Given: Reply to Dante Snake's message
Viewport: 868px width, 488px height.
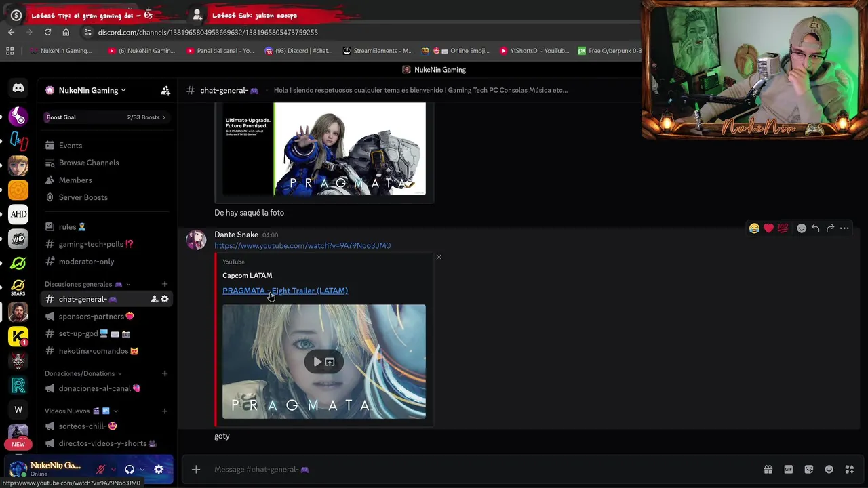Looking at the screenshot, I should 816,228.
